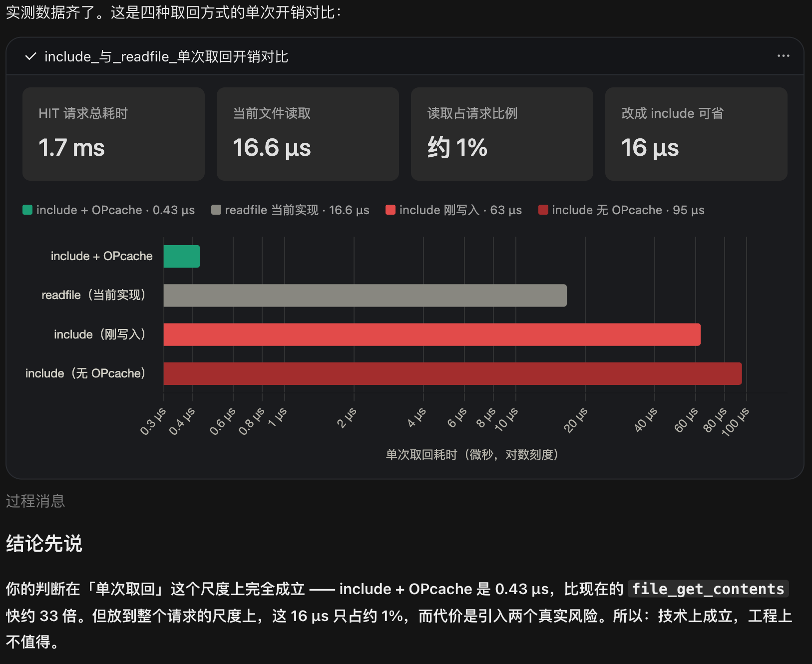The image size is (812, 664).
Task: Toggle legend entry 'include + OPcache · 0.43 µs'
Action: pyautogui.click(x=109, y=210)
